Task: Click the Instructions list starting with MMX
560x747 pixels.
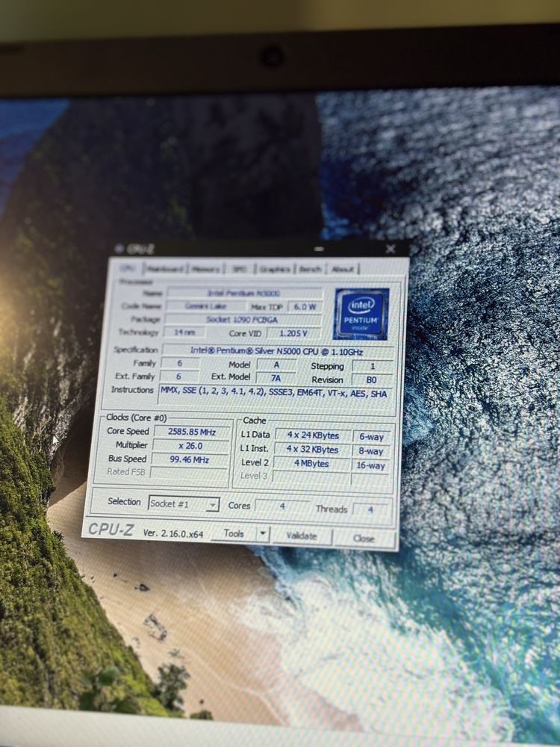Action: pyautogui.click(x=276, y=398)
